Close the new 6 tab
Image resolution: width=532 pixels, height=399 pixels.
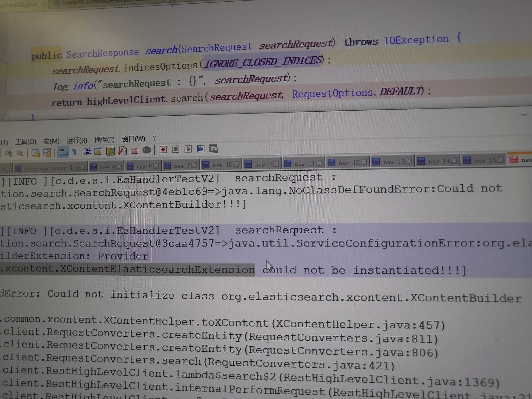(276, 164)
